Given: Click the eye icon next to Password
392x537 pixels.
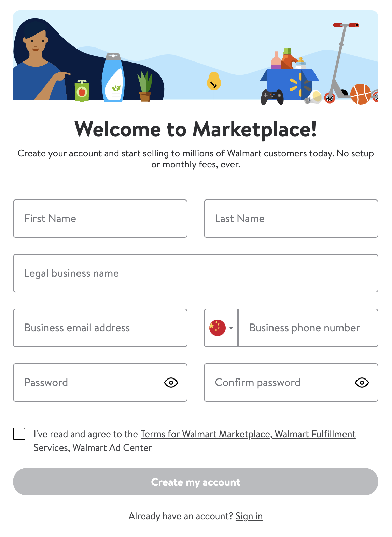Looking at the screenshot, I should [172, 383].
